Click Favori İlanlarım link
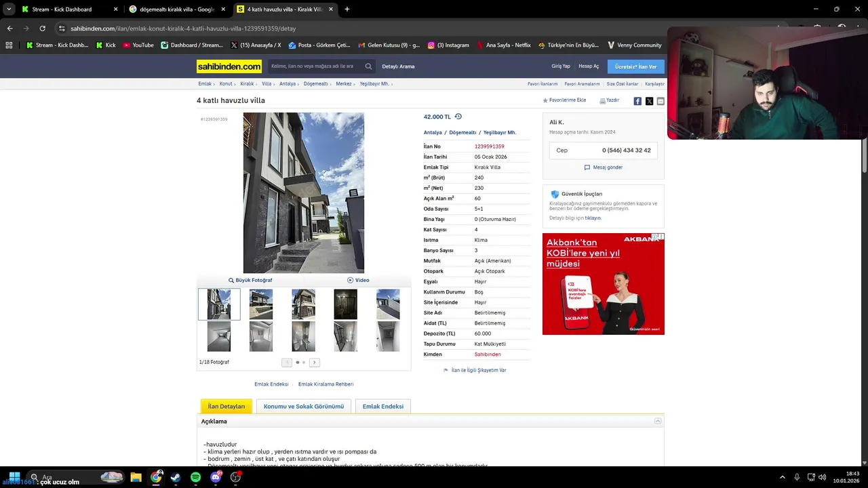Viewport: 868px width, 488px height. tap(542, 84)
